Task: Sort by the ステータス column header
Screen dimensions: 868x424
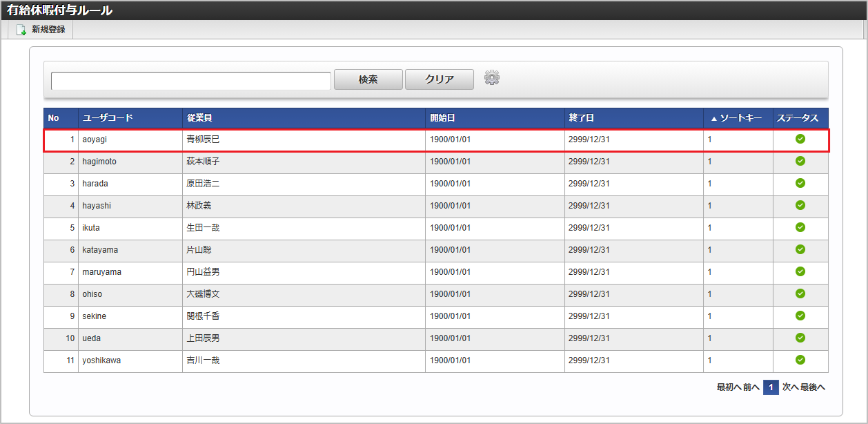Action: [800, 118]
